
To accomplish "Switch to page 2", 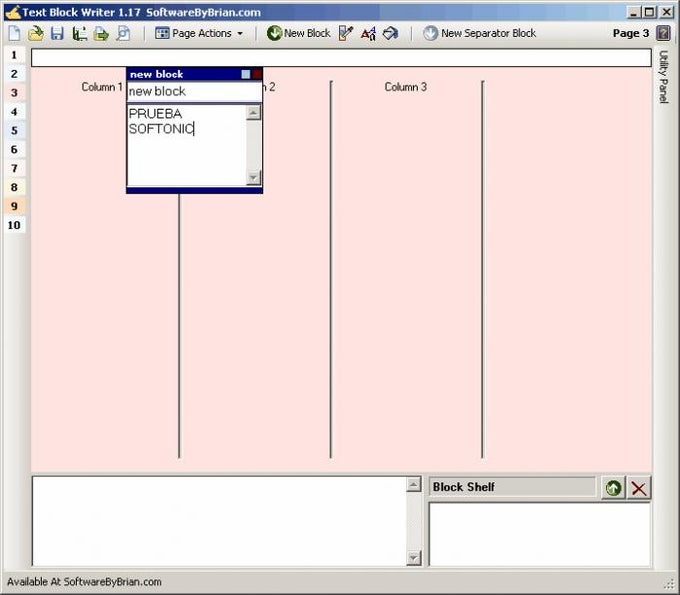I will click(14, 74).
